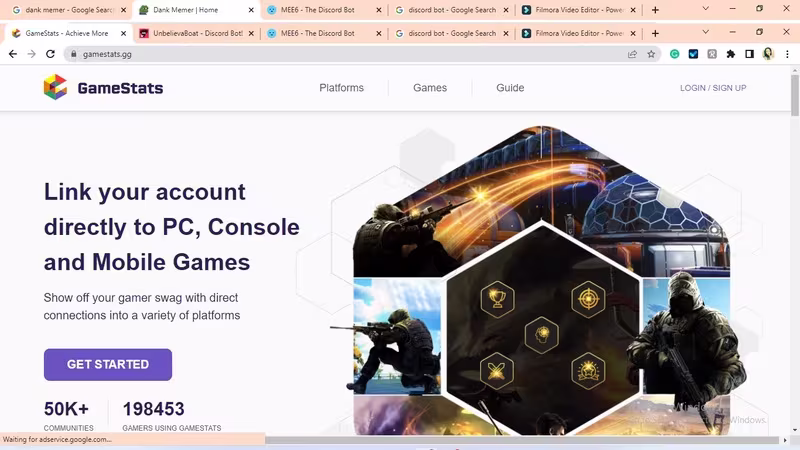Close the Dank Memer Home tab
Screen dimensions: 800x450
(251, 10)
